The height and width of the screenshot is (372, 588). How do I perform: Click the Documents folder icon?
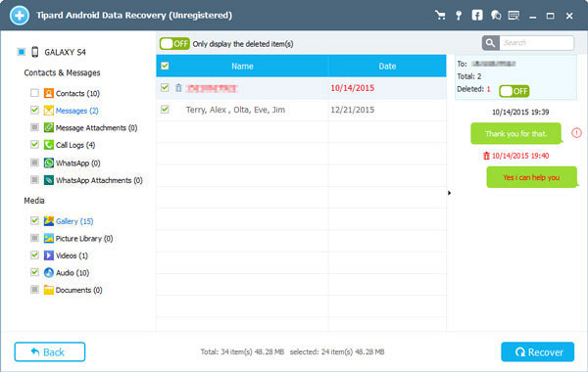[49, 290]
